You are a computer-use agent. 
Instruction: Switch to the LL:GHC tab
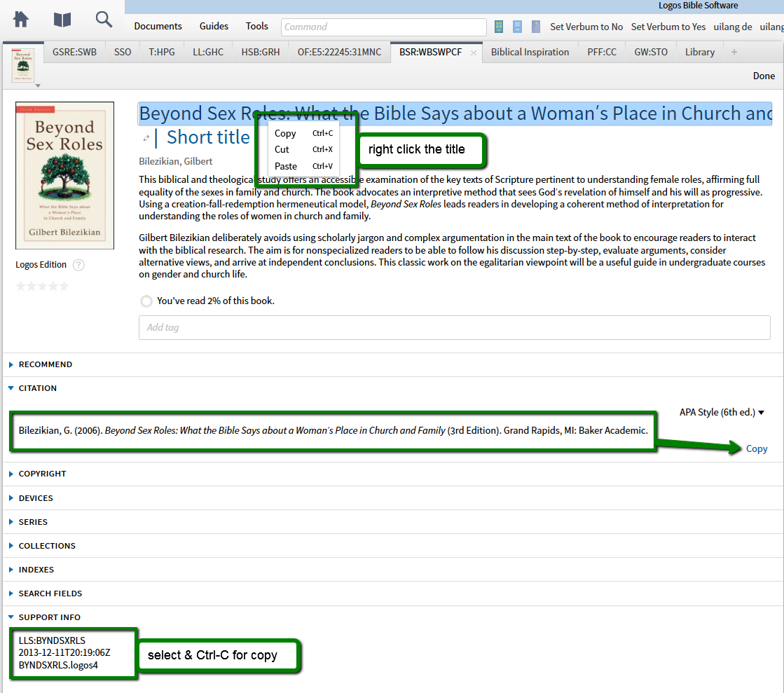[x=208, y=52]
